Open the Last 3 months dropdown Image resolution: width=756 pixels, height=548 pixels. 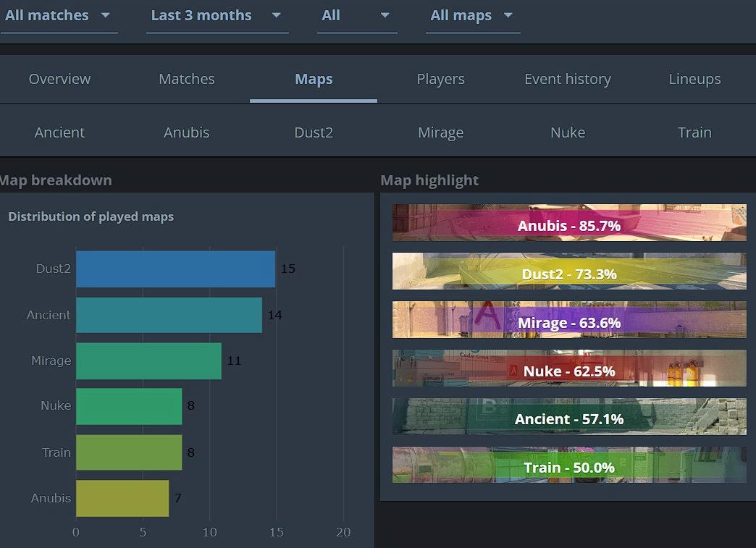click(x=217, y=16)
